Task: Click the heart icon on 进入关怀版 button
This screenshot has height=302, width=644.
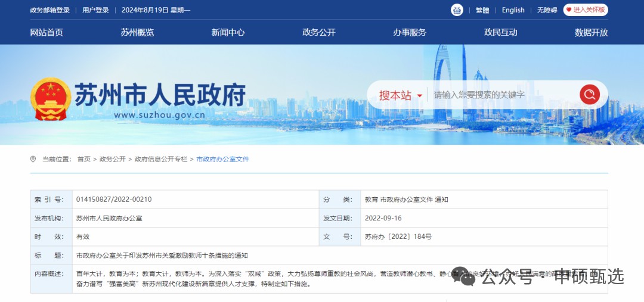Action: click(568, 10)
